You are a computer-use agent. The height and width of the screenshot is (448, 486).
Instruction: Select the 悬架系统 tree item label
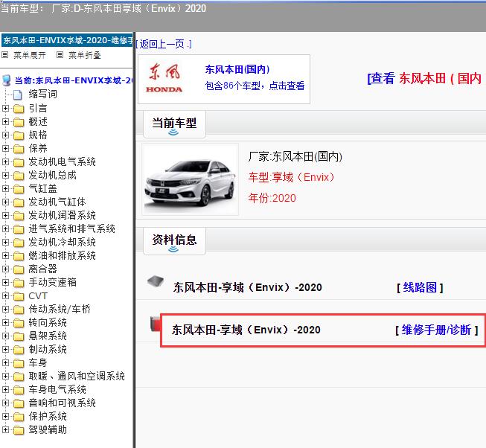48,336
